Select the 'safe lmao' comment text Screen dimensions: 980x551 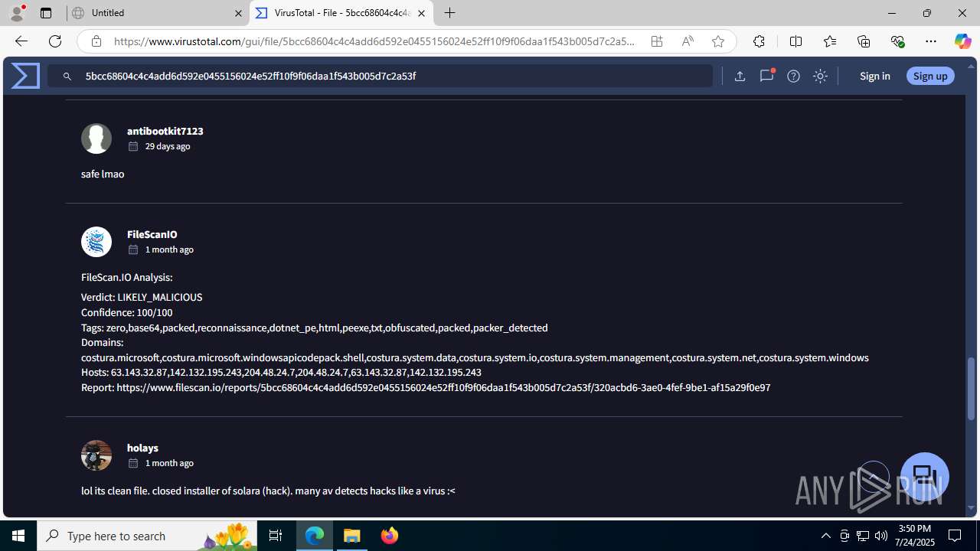point(103,174)
